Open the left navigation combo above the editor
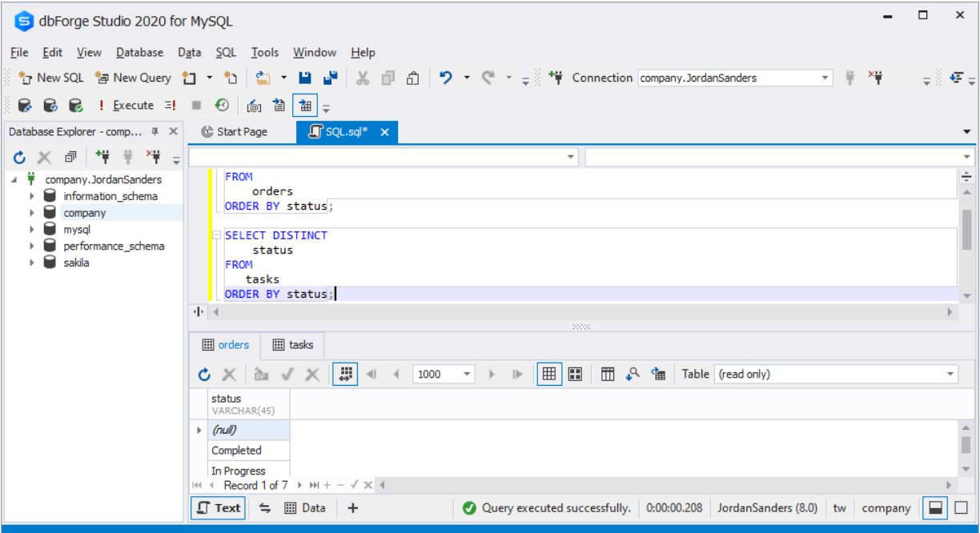 [x=384, y=157]
